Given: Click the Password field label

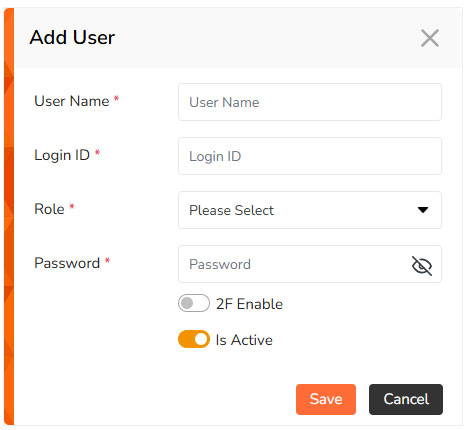Looking at the screenshot, I should tap(67, 263).
